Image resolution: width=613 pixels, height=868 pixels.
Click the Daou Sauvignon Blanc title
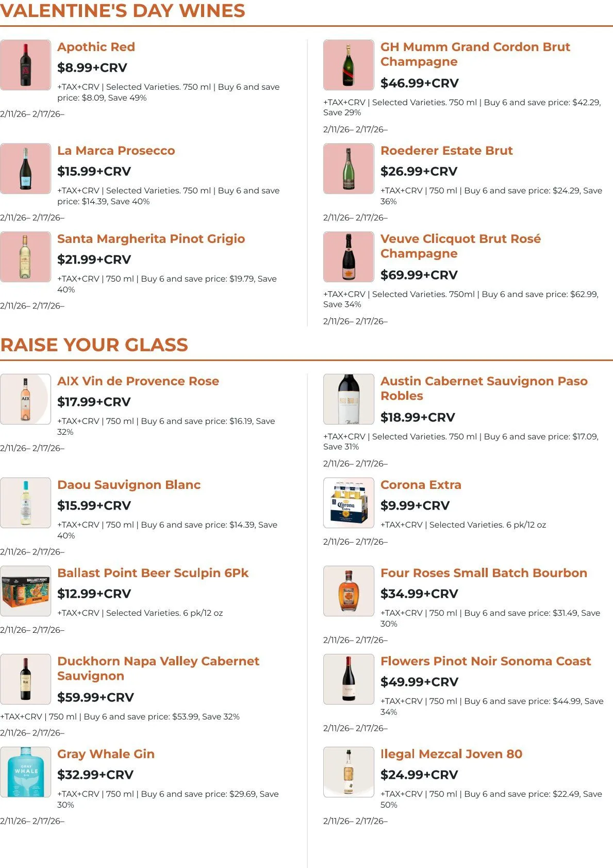click(129, 485)
